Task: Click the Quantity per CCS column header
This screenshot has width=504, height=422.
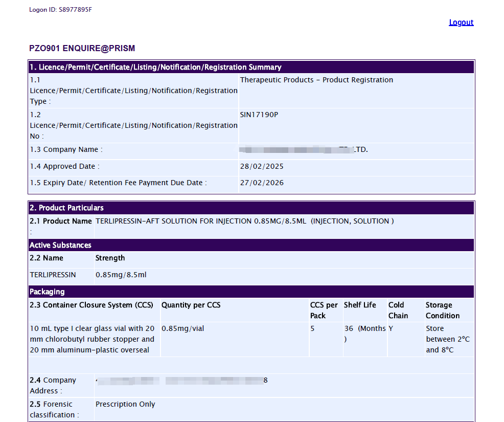Action: point(191,305)
